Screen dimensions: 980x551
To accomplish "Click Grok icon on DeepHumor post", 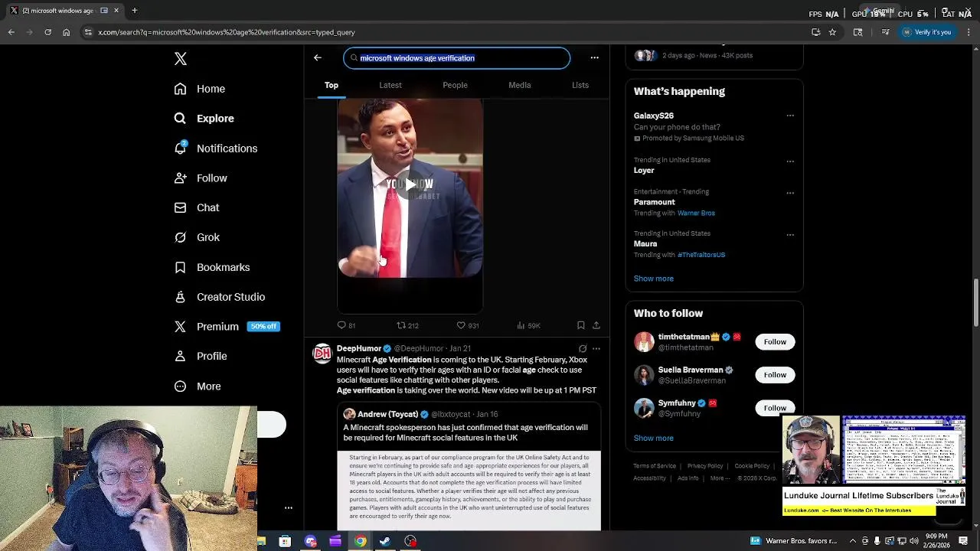I will 583,348.
